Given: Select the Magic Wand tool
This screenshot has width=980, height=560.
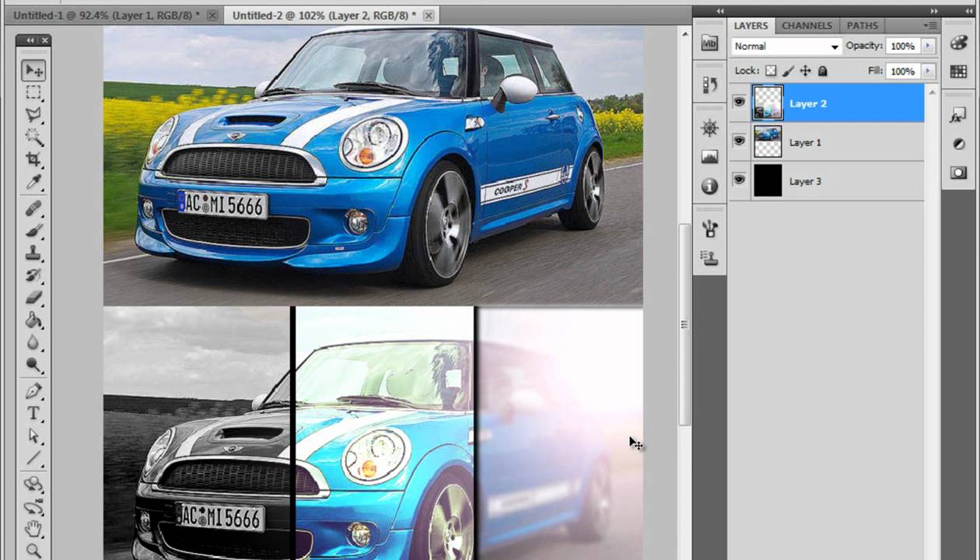Looking at the screenshot, I should [x=33, y=136].
